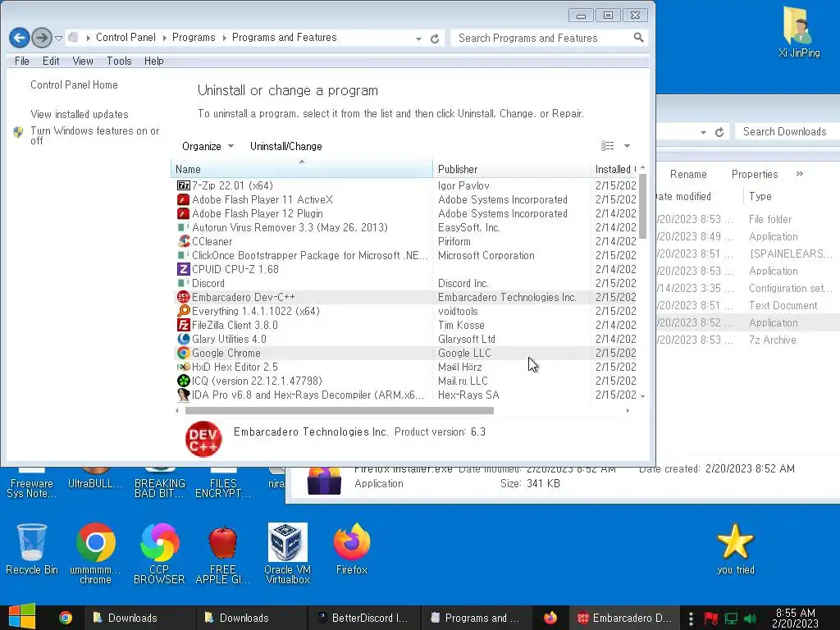The width and height of the screenshot is (840, 630).
Task: Select the 7-Zip 22.01 (x64) icon
Action: coord(183,185)
